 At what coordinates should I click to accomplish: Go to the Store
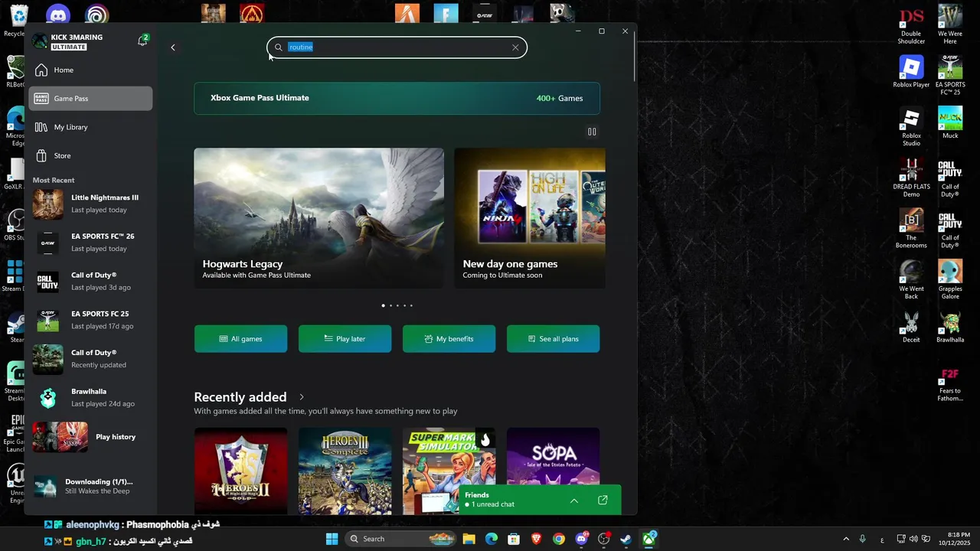point(90,155)
